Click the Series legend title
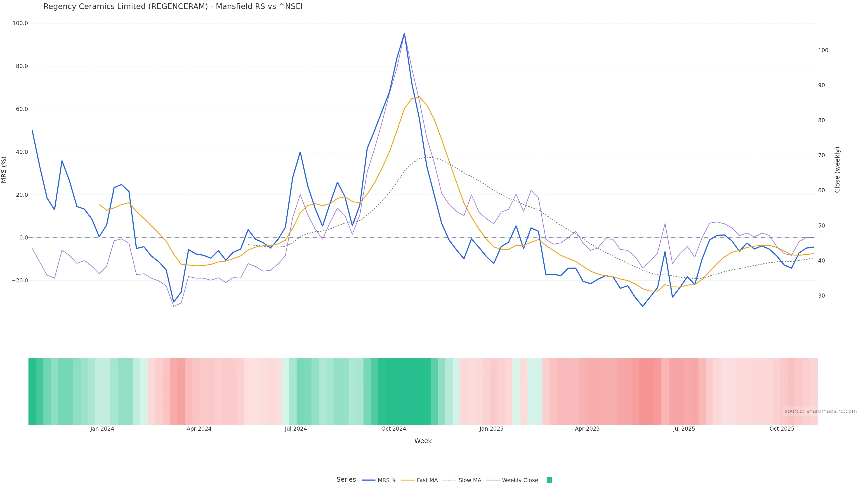 pos(346,480)
